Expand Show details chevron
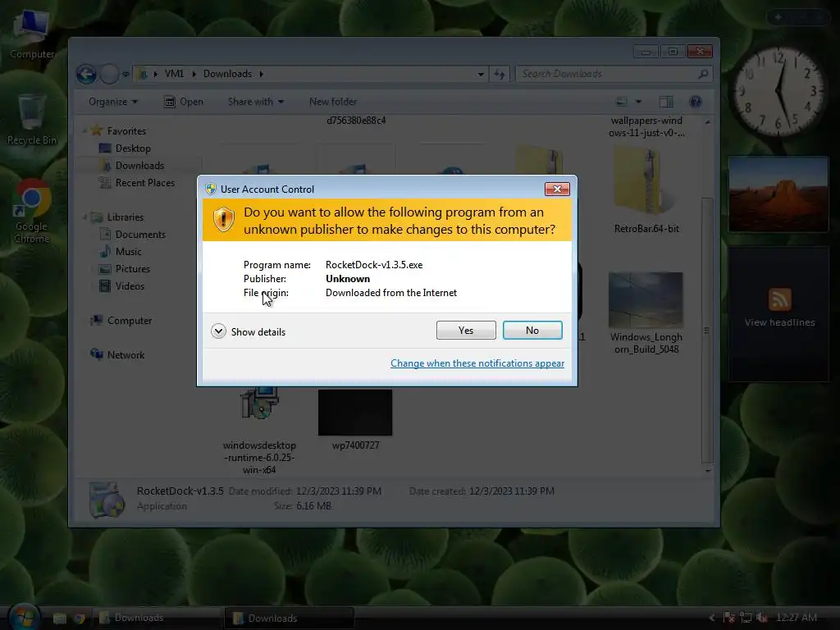The width and height of the screenshot is (840, 630). point(218,331)
